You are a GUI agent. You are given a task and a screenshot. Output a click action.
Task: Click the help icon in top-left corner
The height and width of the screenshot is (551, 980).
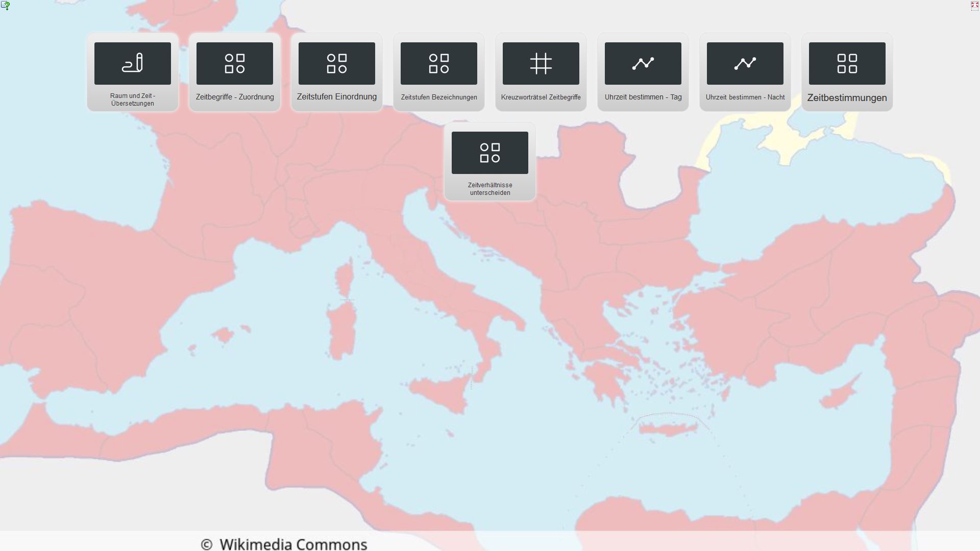pyautogui.click(x=6, y=6)
